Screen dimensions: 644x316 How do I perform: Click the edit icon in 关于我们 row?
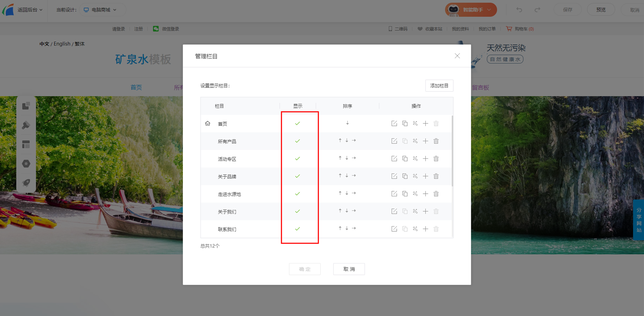click(x=394, y=211)
